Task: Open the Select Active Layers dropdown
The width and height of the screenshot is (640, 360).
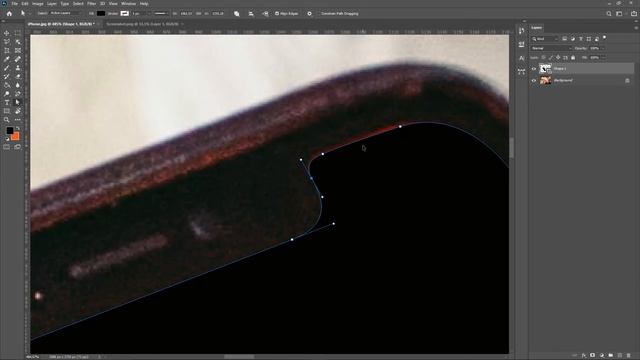Action: click(x=65, y=13)
